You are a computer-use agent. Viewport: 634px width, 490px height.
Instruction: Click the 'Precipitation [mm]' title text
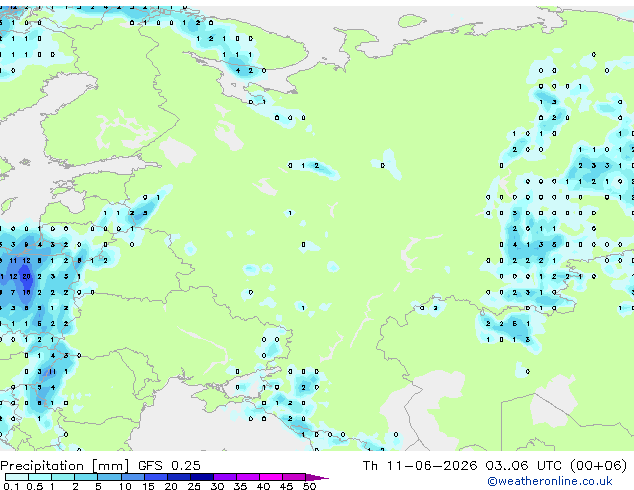65,466
